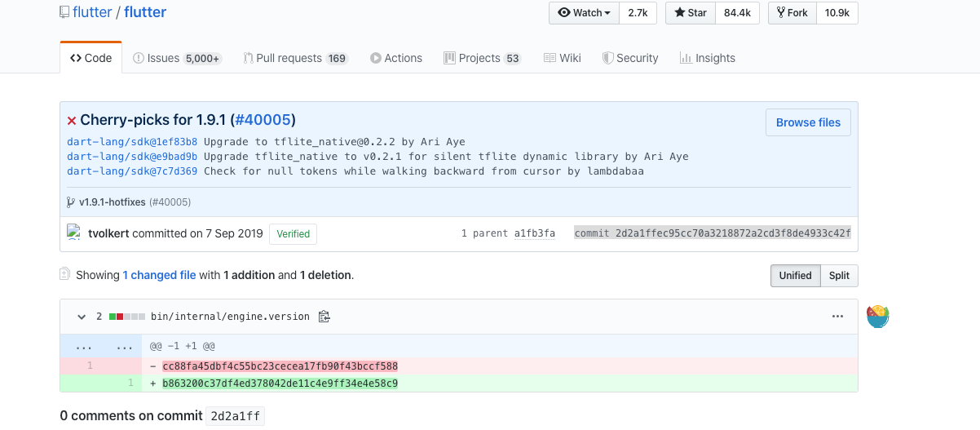Screen dimensions: 980x430
Task: Click the Verified signature badge
Action: 294,233
